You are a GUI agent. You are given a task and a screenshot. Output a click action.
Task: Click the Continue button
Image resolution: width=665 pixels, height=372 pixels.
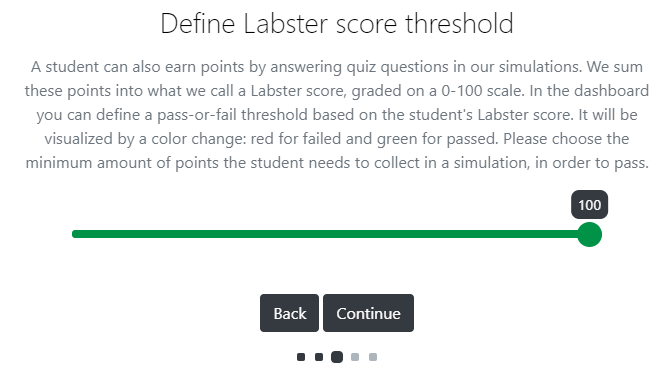pos(368,313)
